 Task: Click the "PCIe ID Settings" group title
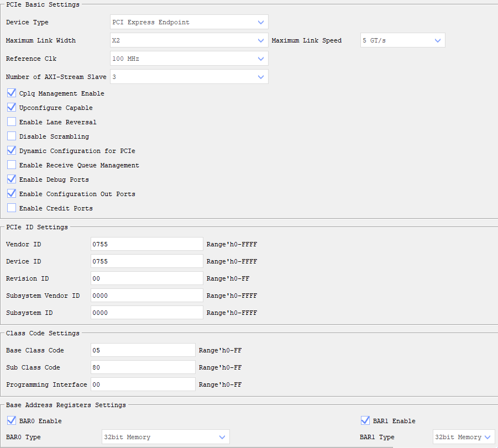(37, 227)
